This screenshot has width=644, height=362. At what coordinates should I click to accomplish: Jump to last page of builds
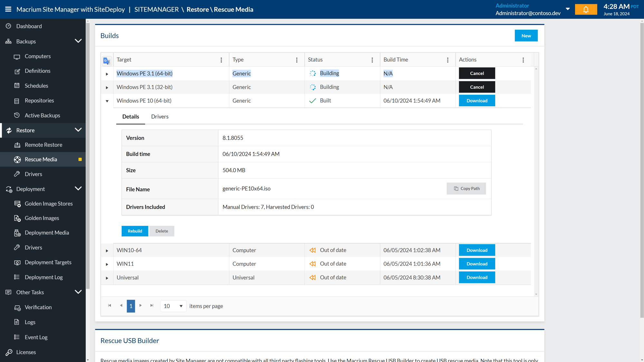tap(152, 305)
